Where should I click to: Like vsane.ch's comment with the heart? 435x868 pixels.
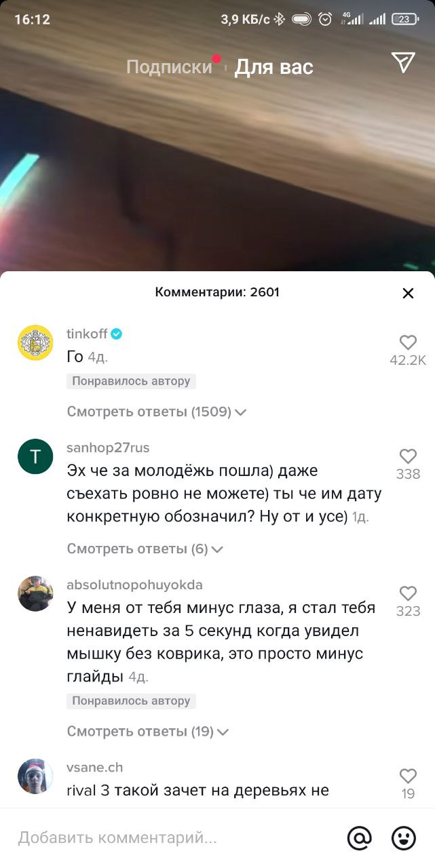[x=408, y=775]
